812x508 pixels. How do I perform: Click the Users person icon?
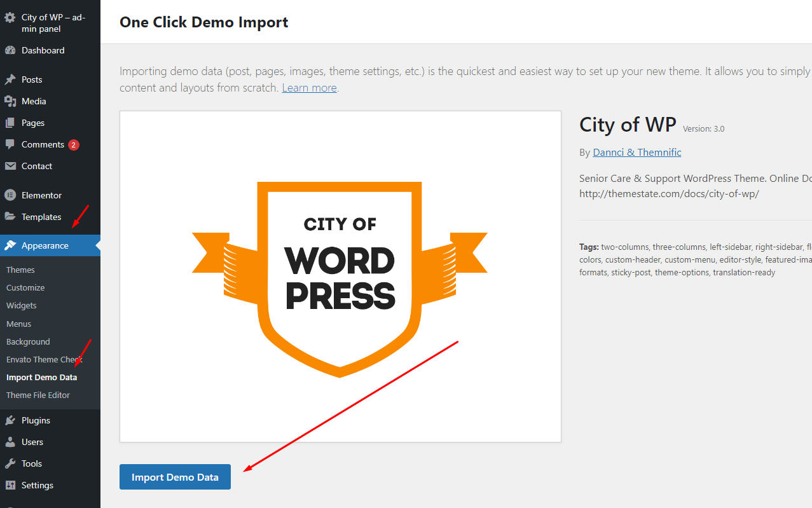coord(10,442)
